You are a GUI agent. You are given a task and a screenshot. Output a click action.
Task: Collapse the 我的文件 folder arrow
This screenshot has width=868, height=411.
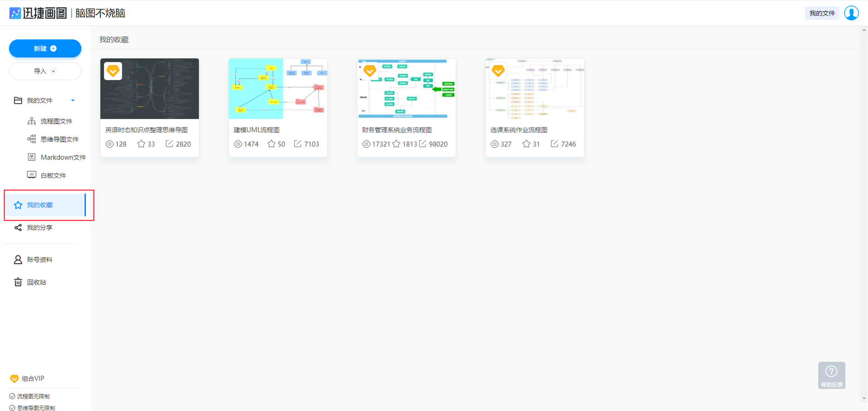point(73,100)
